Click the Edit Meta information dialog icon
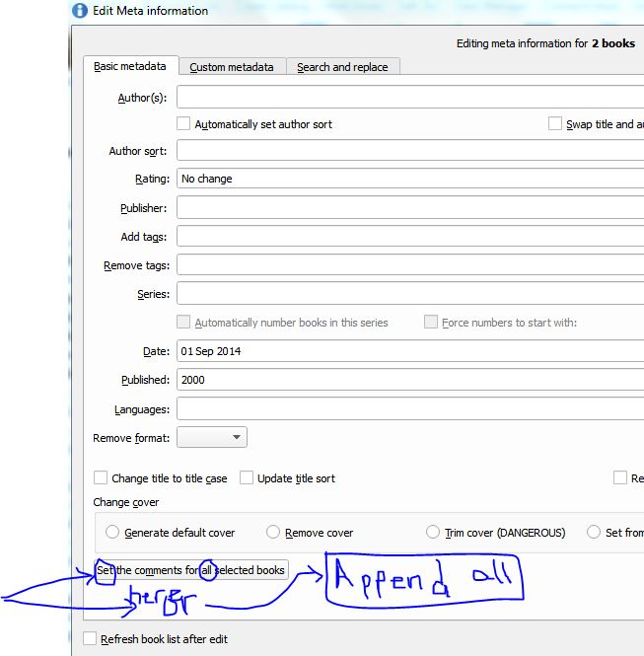Image resolution: width=644 pixels, height=656 pixels. click(80, 11)
